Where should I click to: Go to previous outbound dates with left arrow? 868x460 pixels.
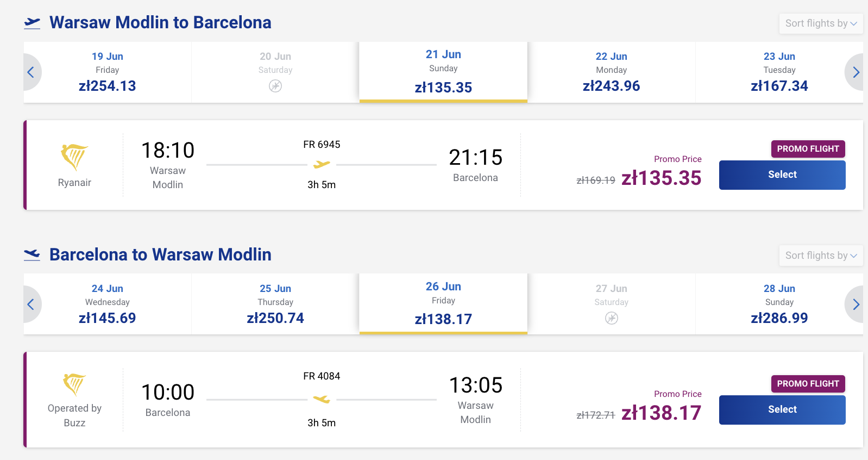point(31,72)
